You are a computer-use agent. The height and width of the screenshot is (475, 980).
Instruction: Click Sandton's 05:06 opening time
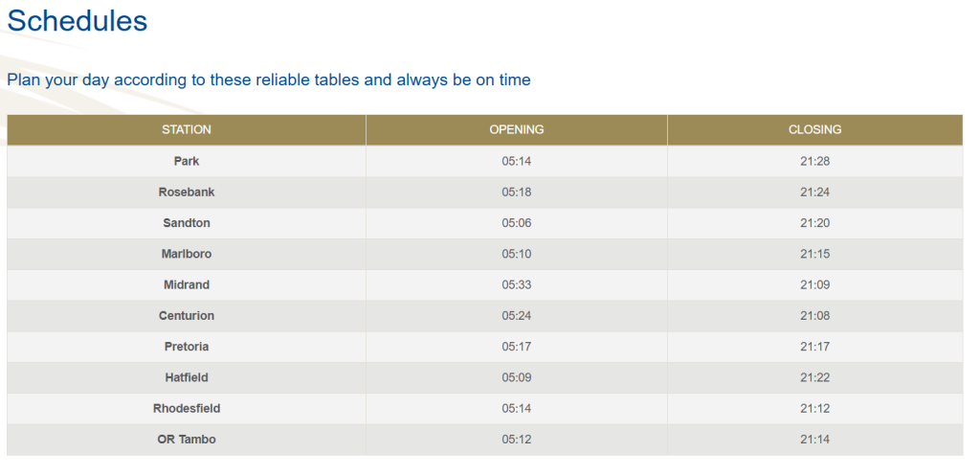coord(516,223)
